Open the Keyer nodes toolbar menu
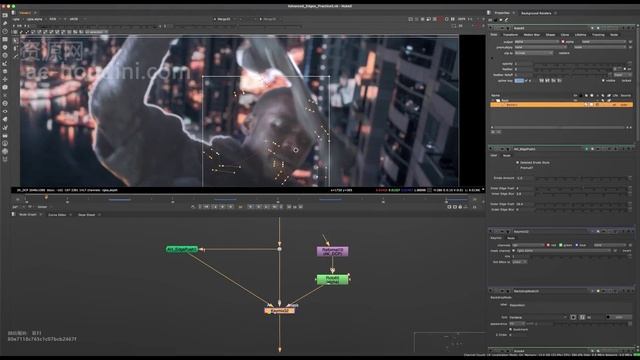 click(5, 63)
